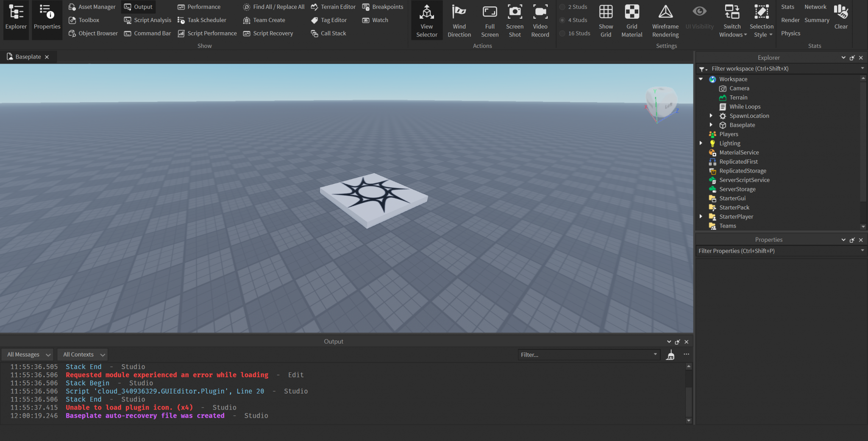Open the All Contexts dropdown
The height and width of the screenshot is (441, 868).
tap(83, 354)
